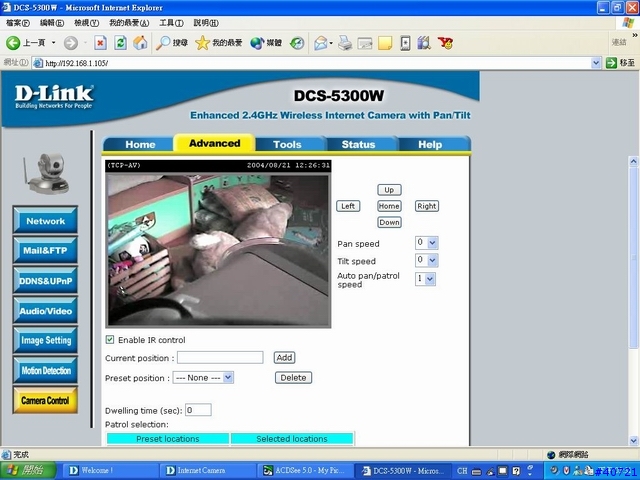Click Add button for current position
Screen dimensions: 640x480
tap(284, 358)
